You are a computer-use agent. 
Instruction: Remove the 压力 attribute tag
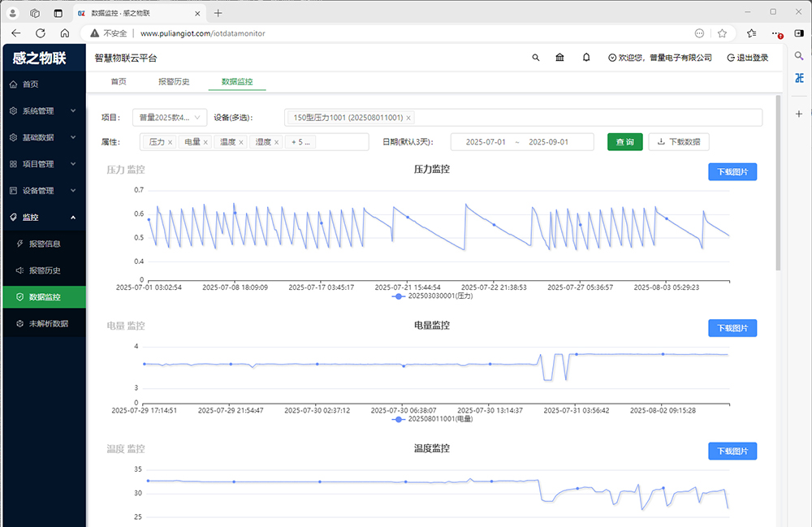pos(170,142)
